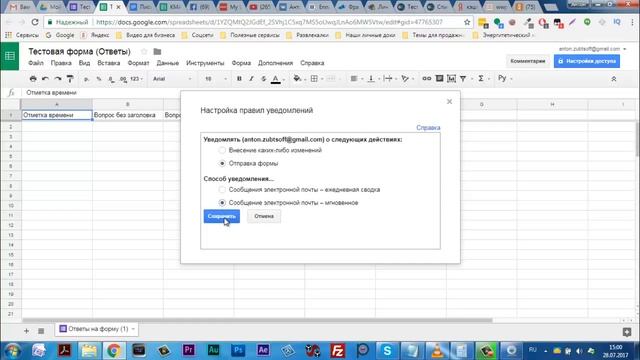Open the Формат menu

click(x=138, y=63)
